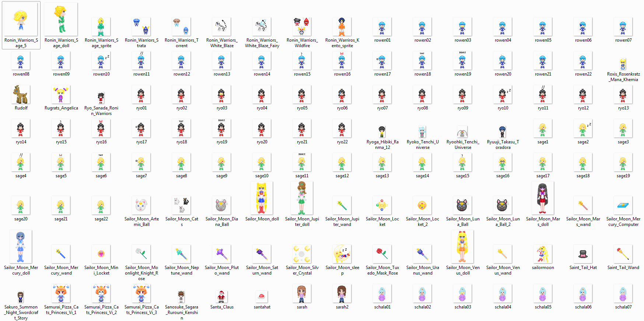Viewport: 644px width, 321px height.
Task: Click the file name "rowen22"
Action: (x=583, y=74)
